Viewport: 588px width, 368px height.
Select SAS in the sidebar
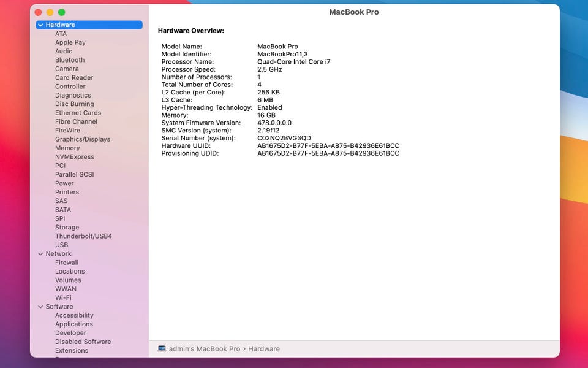(x=61, y=201)
